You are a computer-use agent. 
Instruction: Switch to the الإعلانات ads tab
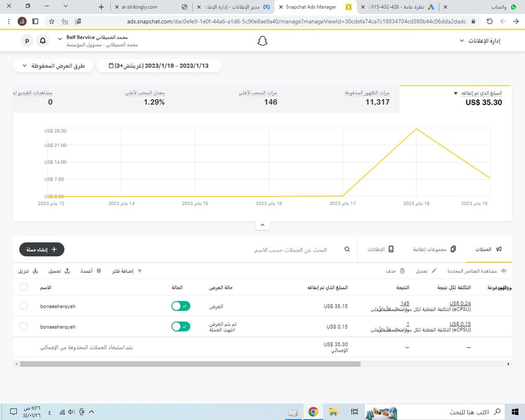tap(380, 249)
